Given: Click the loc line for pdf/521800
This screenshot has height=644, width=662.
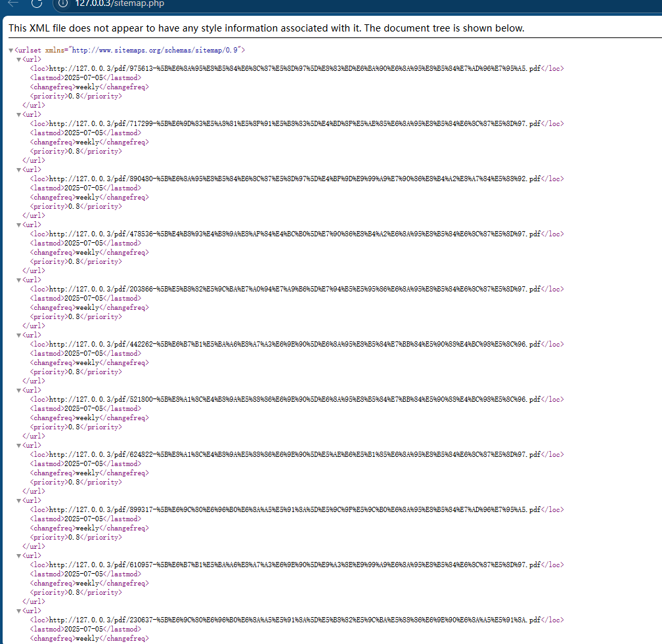Looking at the screenshot, I should (297, 399).
